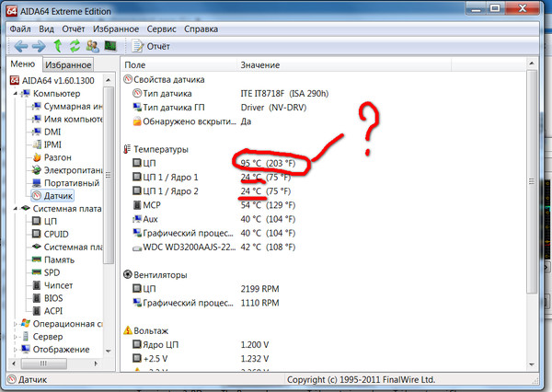
Task: Click the 2199 RPM fan value
Action: (x=259, y=289)
